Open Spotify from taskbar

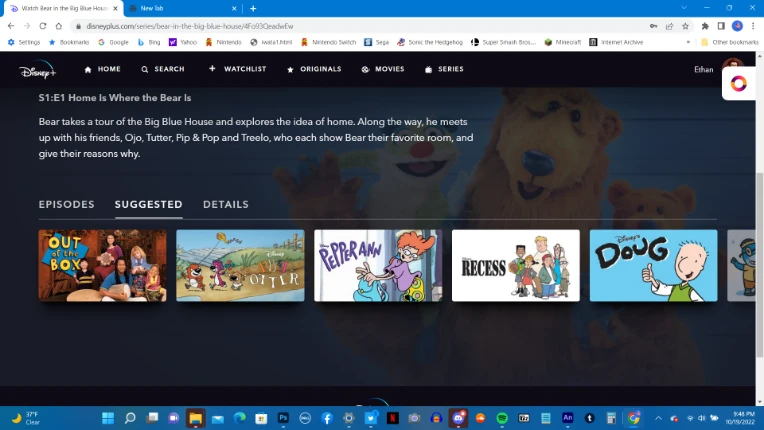(x=502, y=418)
